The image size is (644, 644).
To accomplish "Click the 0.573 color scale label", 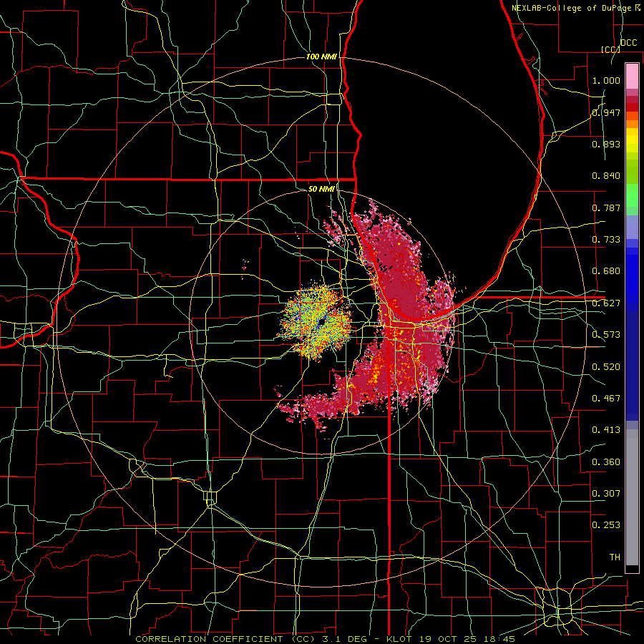I will tap(606, 335).
